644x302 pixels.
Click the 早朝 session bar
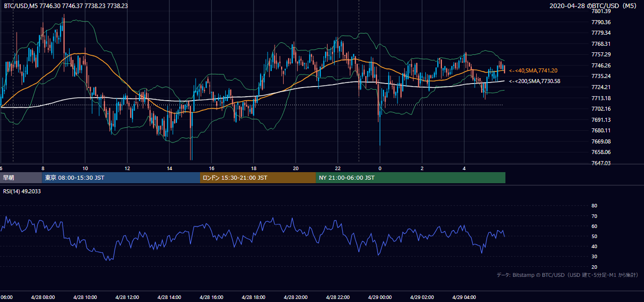(21, 178)
